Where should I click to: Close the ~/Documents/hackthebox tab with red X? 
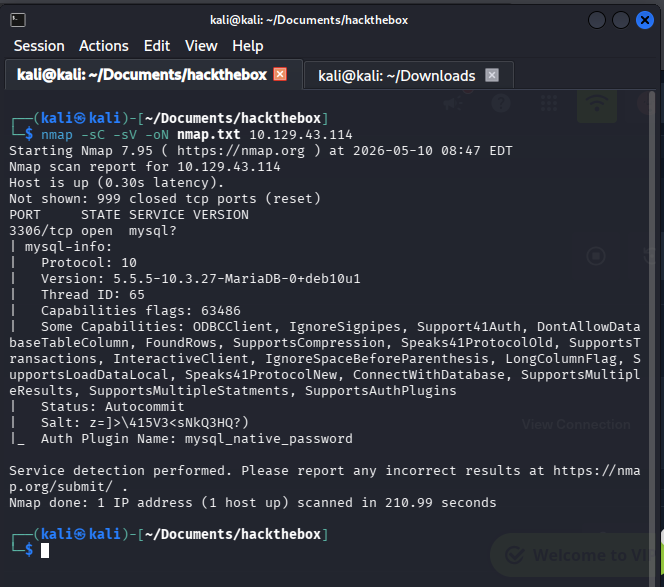pos(280,74)
